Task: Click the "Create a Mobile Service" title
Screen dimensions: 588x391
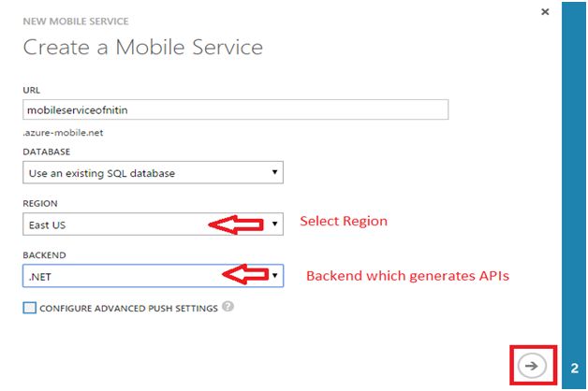Action: pos(143,47)
